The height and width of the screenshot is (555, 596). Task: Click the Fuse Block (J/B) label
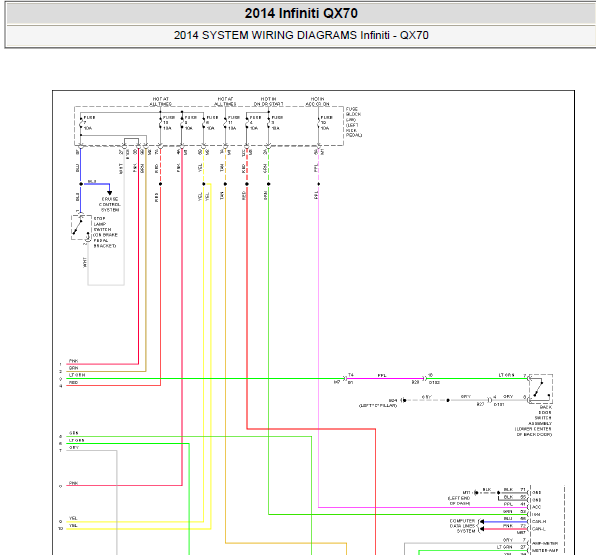click(353, 122)
